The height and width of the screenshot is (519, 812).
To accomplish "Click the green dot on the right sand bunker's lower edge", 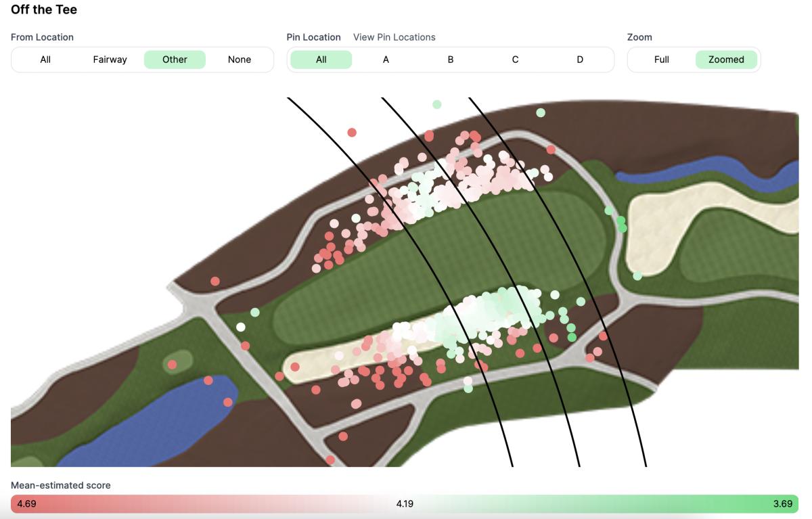I will (x=637, y=275).
